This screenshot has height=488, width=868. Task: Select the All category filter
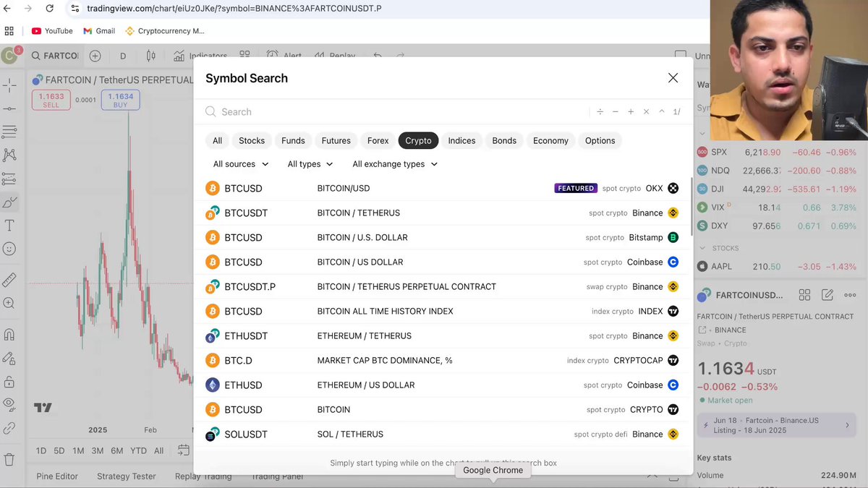pos(217,141)
